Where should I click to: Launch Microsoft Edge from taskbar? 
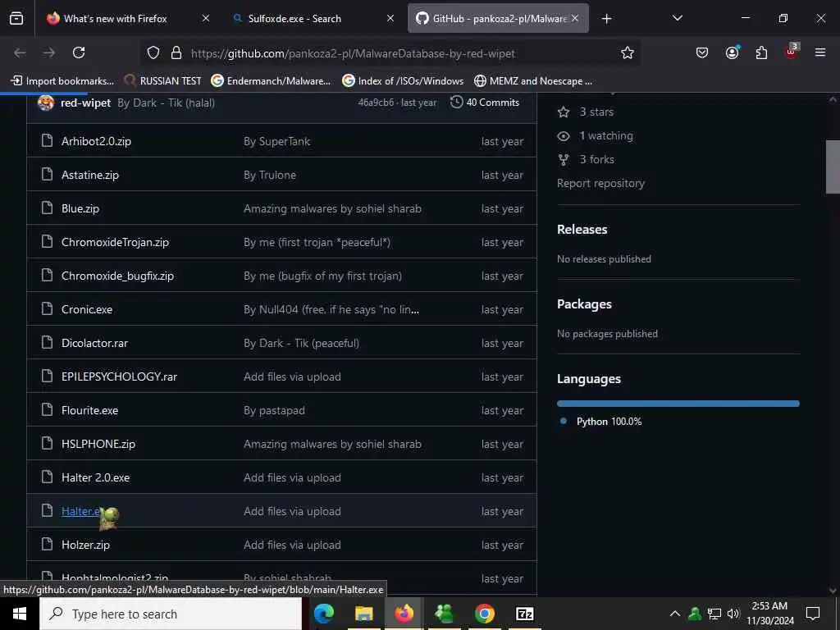323,614
